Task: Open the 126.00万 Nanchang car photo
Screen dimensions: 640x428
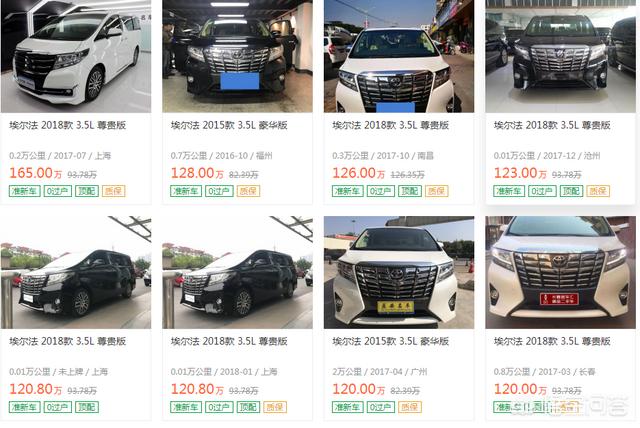Action: (399, 56)
